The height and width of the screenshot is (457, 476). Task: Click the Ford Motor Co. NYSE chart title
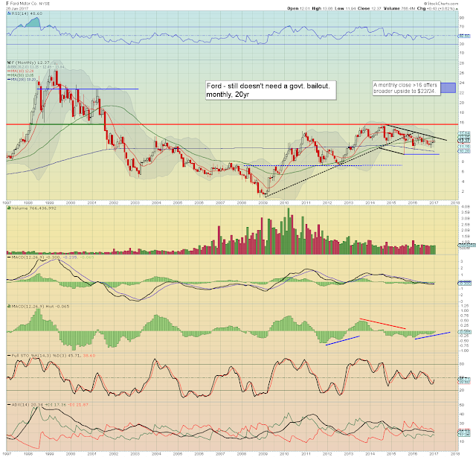coord(28,3)
